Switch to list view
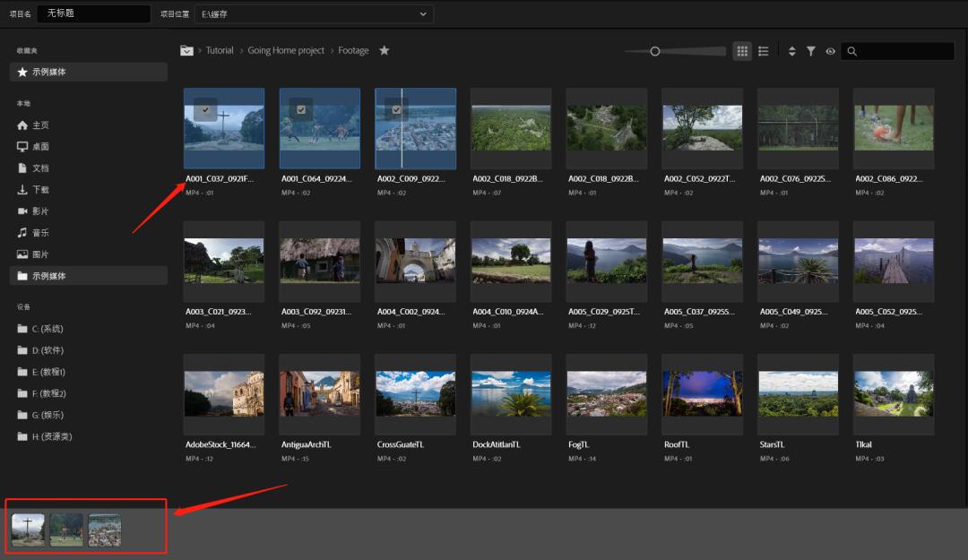The width and height of the screenshot is (968, 560). click(764, 52)
